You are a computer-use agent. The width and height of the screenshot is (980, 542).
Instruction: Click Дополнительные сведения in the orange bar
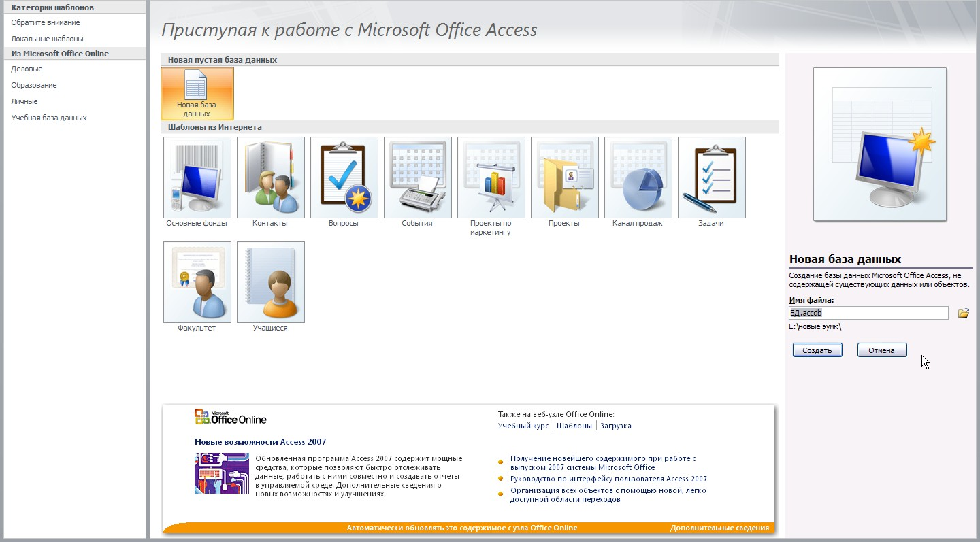(719, 528)
